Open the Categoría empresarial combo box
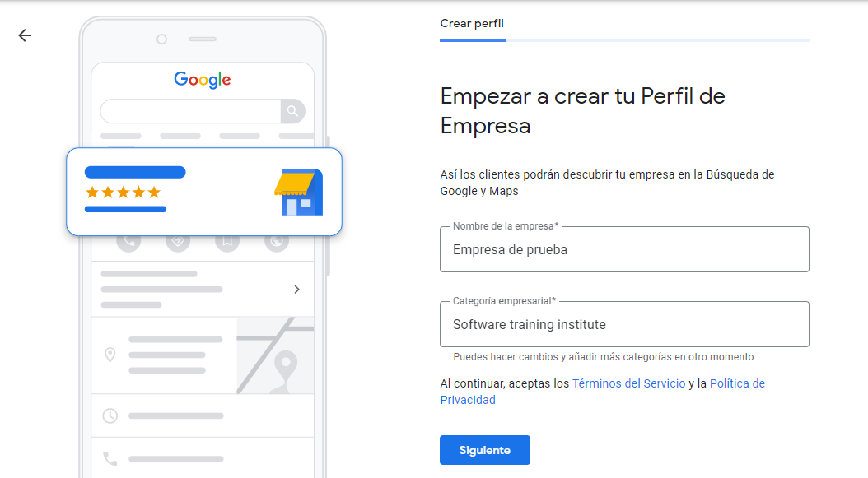This screenshot has width=868, height=478. 624,324
